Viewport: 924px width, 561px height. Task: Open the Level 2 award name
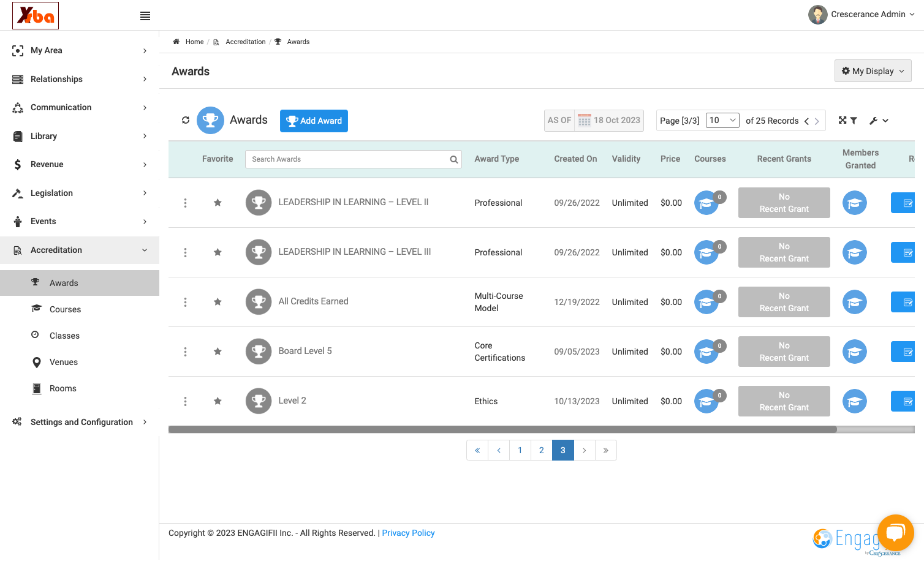click(x=292, y=401)
